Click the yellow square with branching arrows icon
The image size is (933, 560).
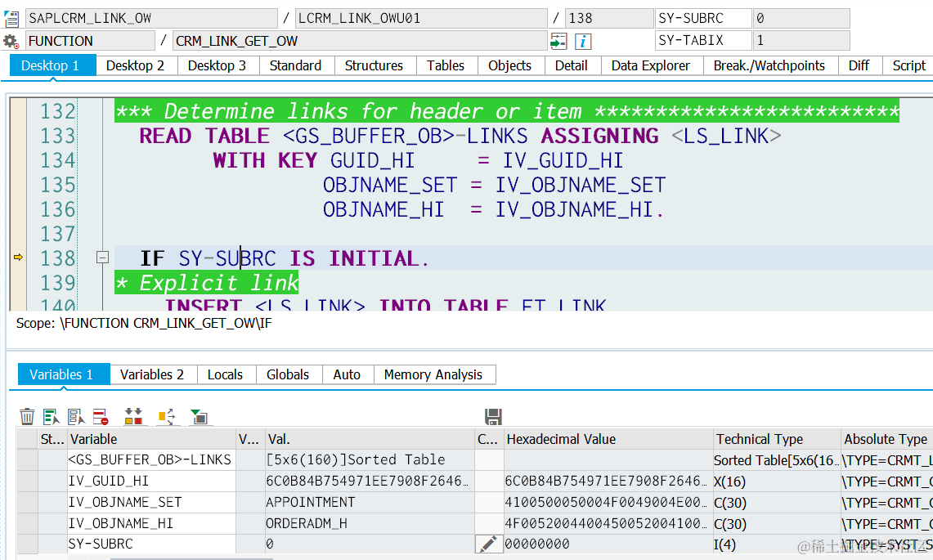click(167, 417)
